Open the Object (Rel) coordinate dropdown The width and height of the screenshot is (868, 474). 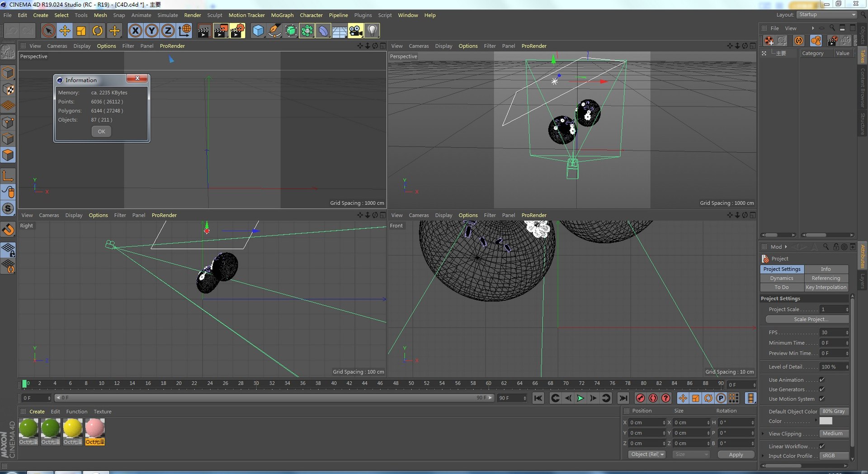[x=647, y=455]
